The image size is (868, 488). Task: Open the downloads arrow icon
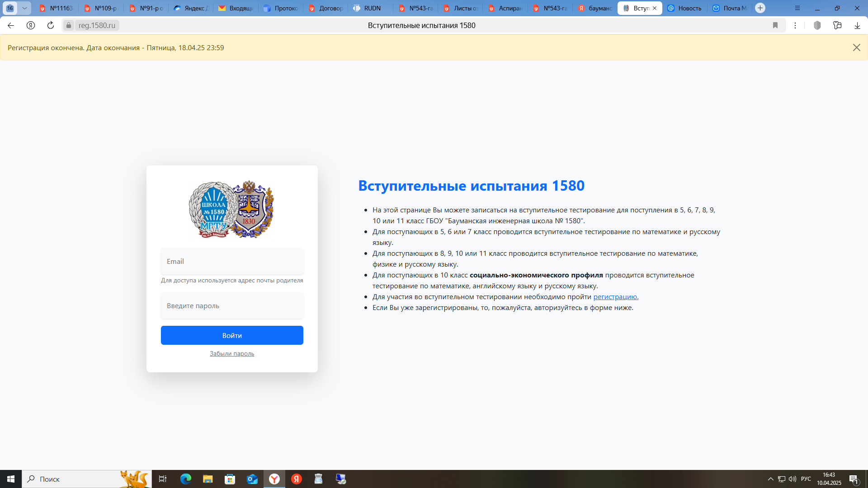[x=857, y=25]
